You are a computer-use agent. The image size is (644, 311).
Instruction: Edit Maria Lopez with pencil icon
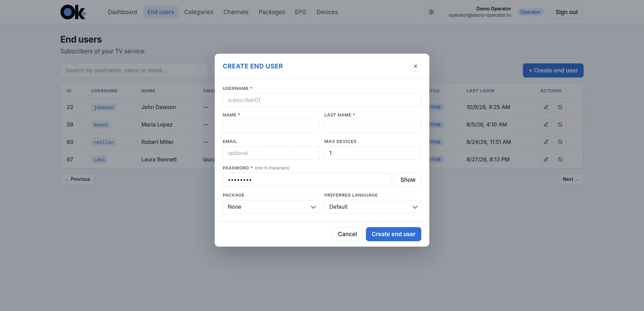click(x=546, y=124)
